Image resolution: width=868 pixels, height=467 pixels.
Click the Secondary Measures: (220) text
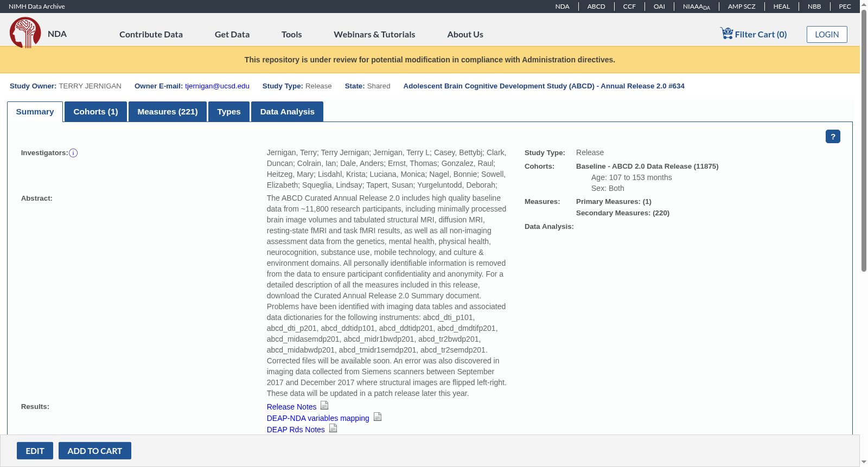(x=623, y=213)
